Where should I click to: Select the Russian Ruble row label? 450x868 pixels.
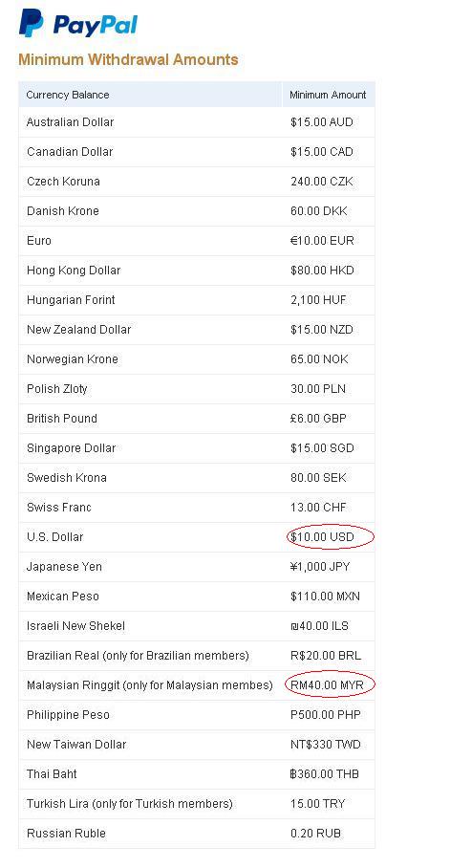point(66,834)
